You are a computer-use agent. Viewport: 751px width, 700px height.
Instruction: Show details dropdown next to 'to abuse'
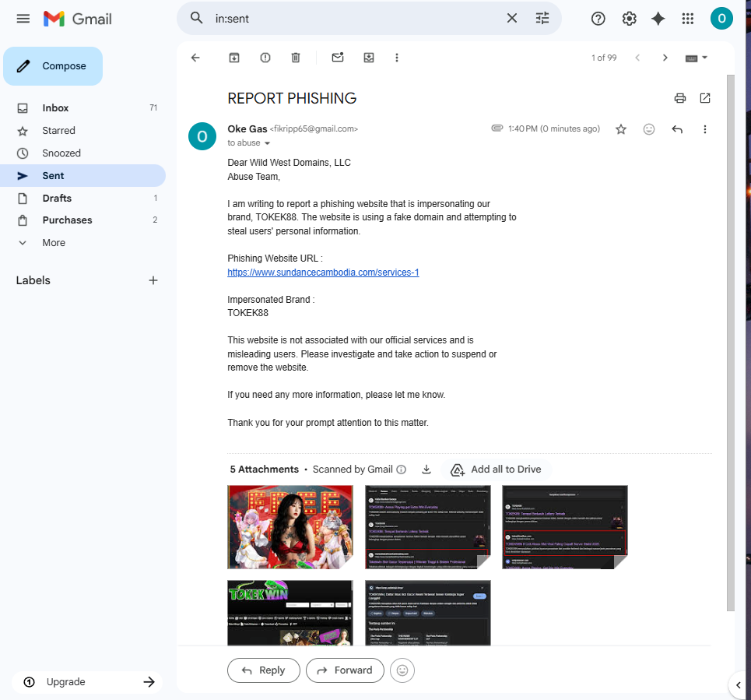click(x=267, y=143)
